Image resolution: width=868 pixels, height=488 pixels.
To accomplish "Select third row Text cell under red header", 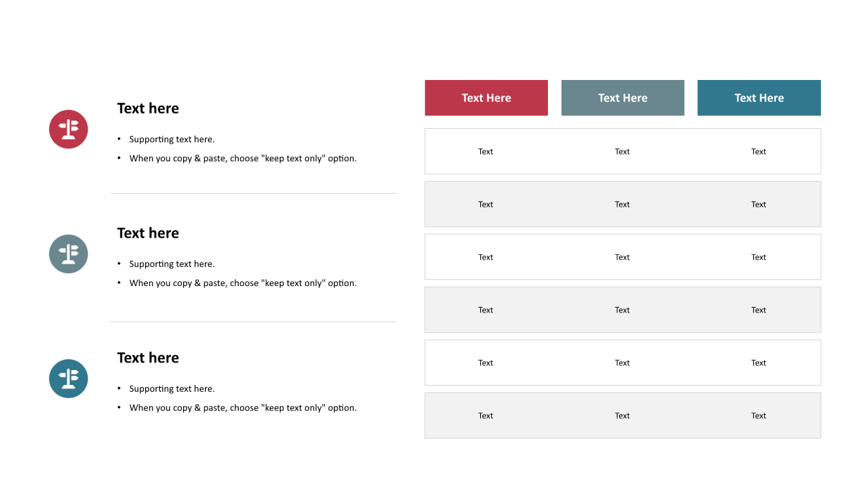I will (x=486, y=257).
